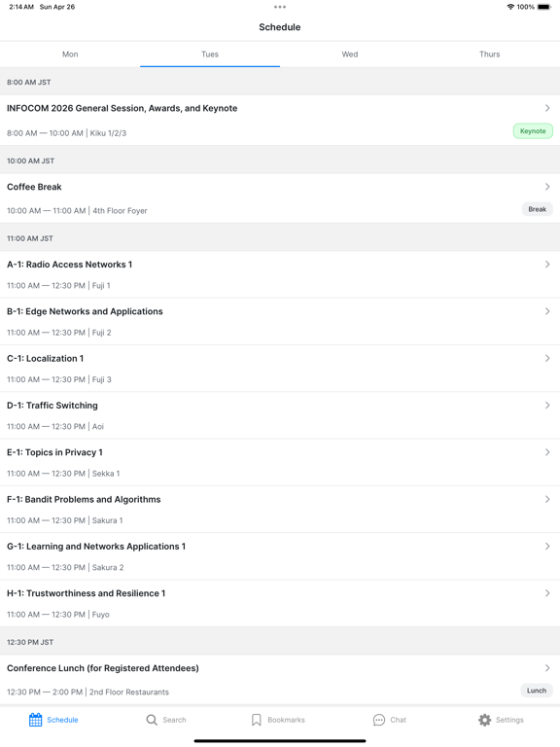Viewport: 560px width, 747px height.
Task: Open F-1: Bandit Problems and Algorithms
Action: coord(280,510)
